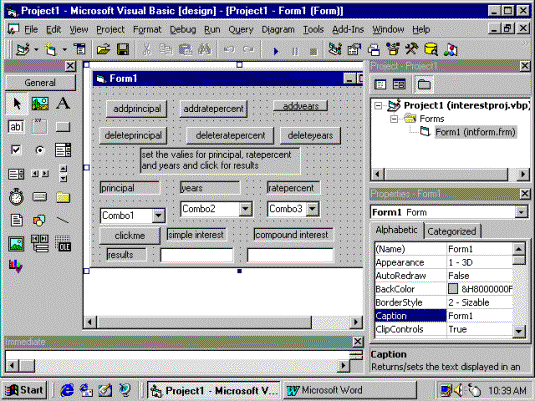Image resolution: width=535 pixels, height=401 pixels.
Task: Open the Combo3 dropdown arrow
Action: click(x=312, y=209)
